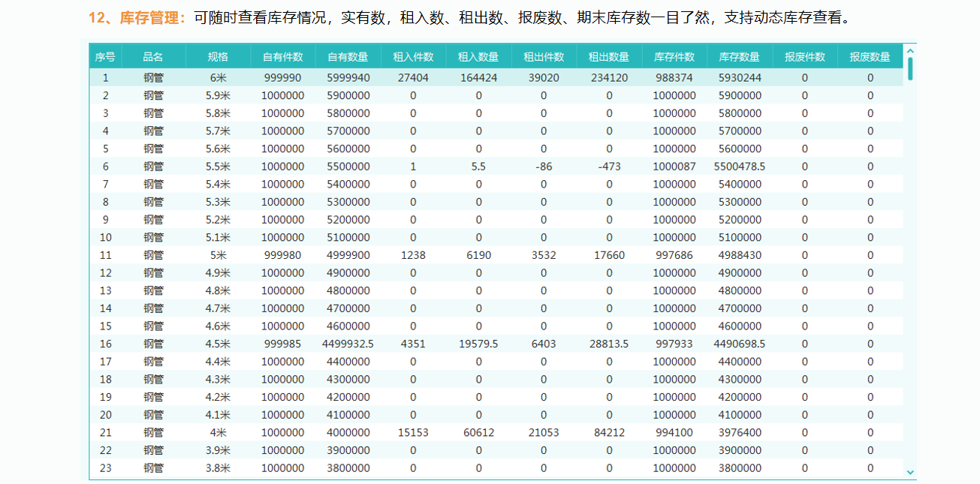The image size is (980, 484).
Task: Click the 999985 cell
Action: point(283,344)
